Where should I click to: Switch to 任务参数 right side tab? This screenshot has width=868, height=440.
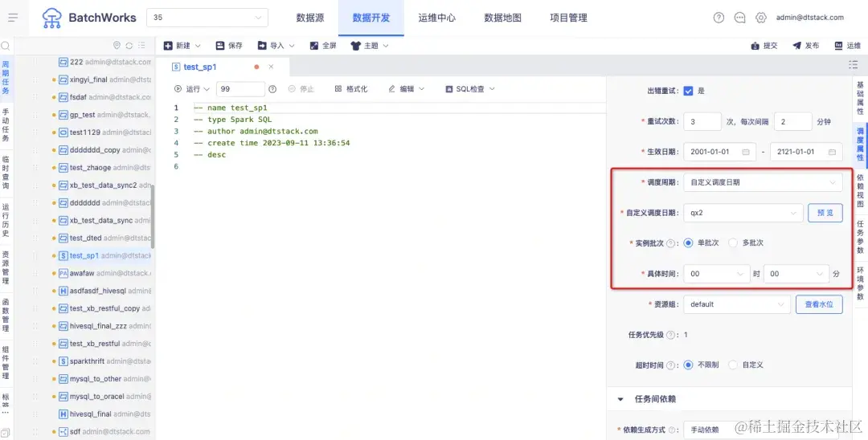860,237
